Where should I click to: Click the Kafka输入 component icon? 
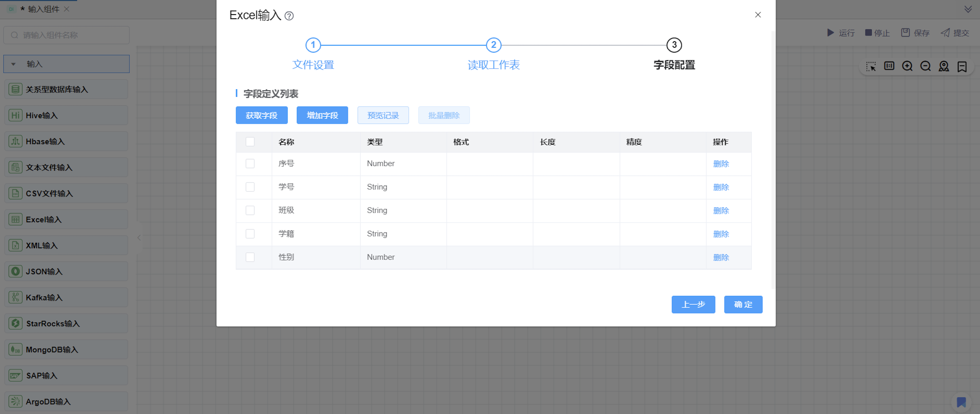(15, 298)
